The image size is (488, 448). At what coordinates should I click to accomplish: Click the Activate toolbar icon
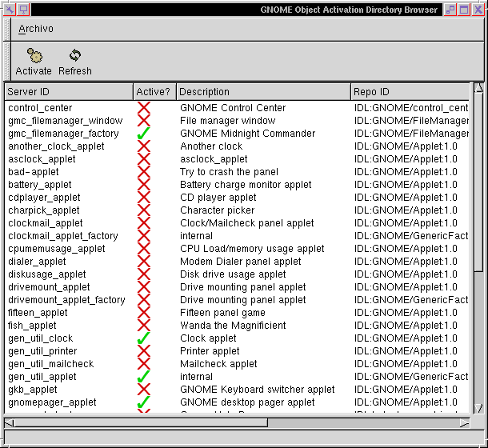click(x=34, y=62)
